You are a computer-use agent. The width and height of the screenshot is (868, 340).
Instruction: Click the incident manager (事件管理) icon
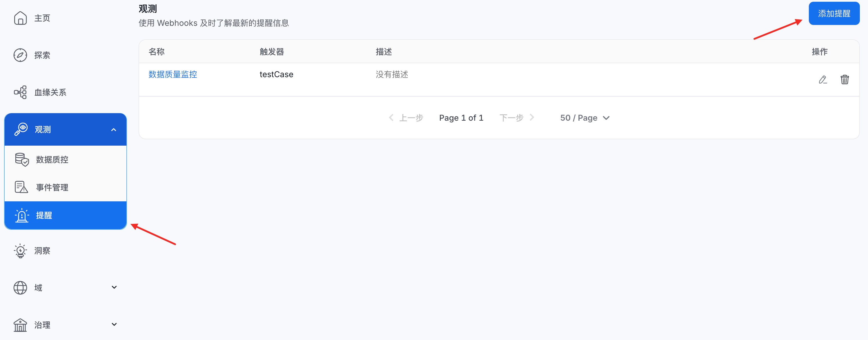pos(21,187)
